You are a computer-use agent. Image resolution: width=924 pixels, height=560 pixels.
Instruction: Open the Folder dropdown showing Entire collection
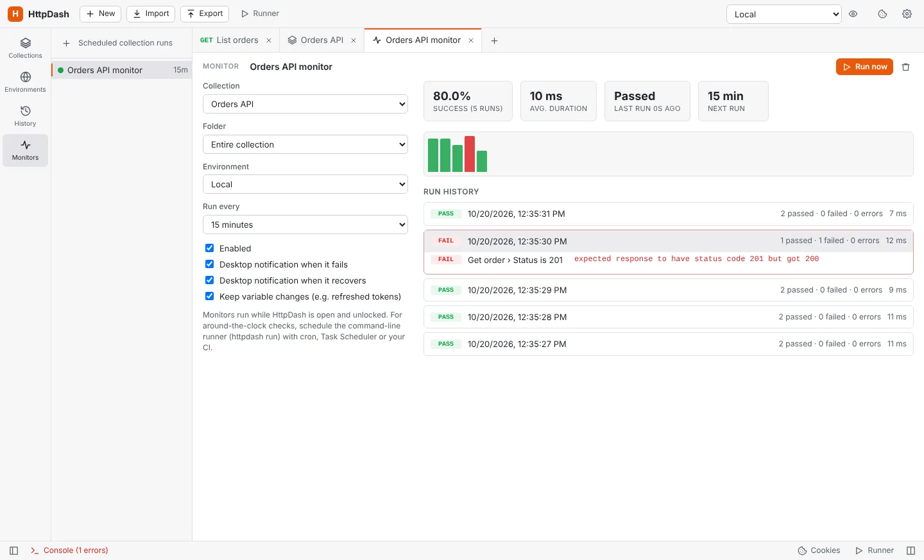[x=305, y=144]
